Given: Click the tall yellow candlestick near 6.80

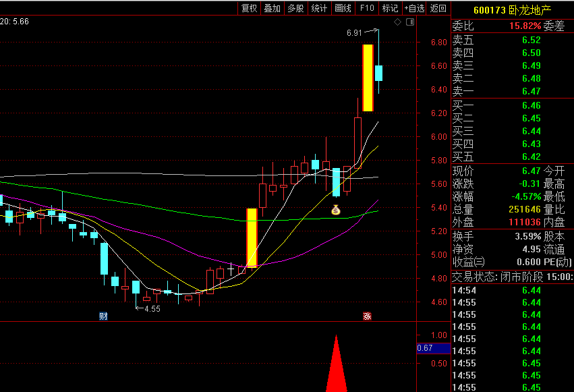Looking at the screenshot, I should 368,78.
